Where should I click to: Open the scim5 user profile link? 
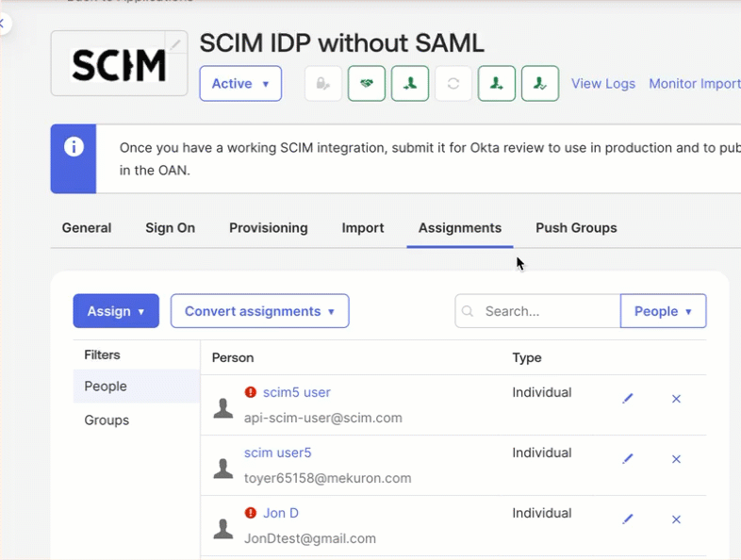(x=297, y=392)
